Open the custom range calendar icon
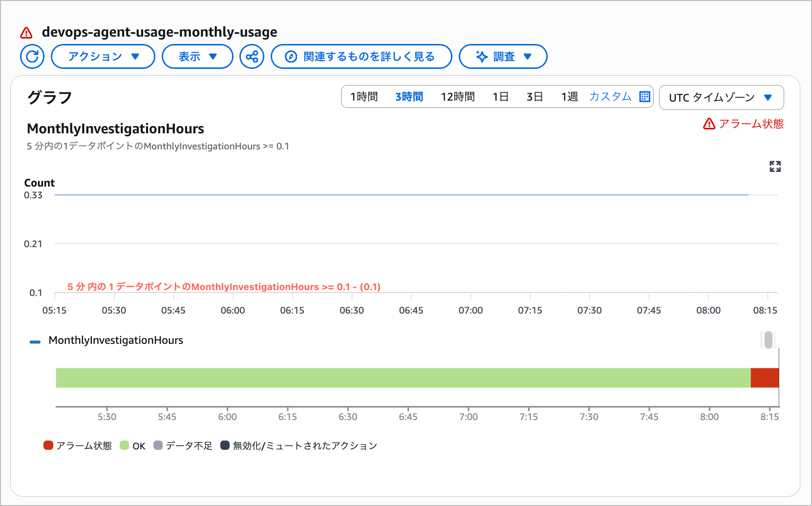This screenshot has width=812, height=506. click(x=645, y=97)
